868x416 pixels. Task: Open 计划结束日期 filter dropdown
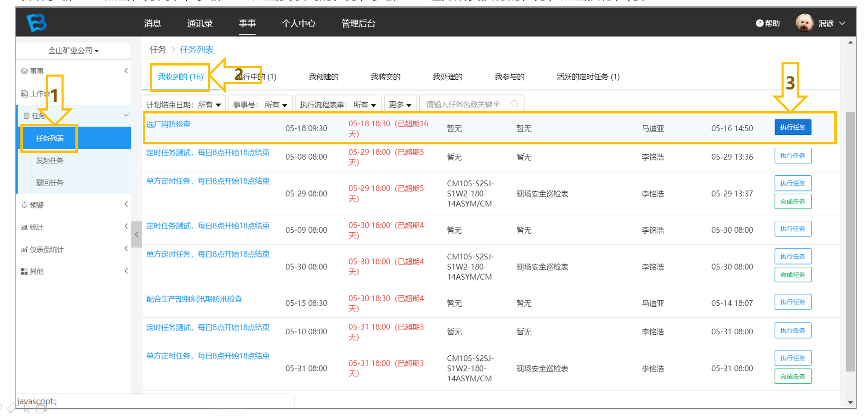click(x=184, y=104)
